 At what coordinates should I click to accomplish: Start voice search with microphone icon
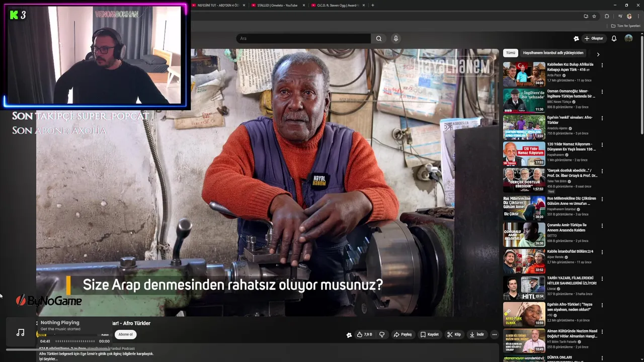396,38
